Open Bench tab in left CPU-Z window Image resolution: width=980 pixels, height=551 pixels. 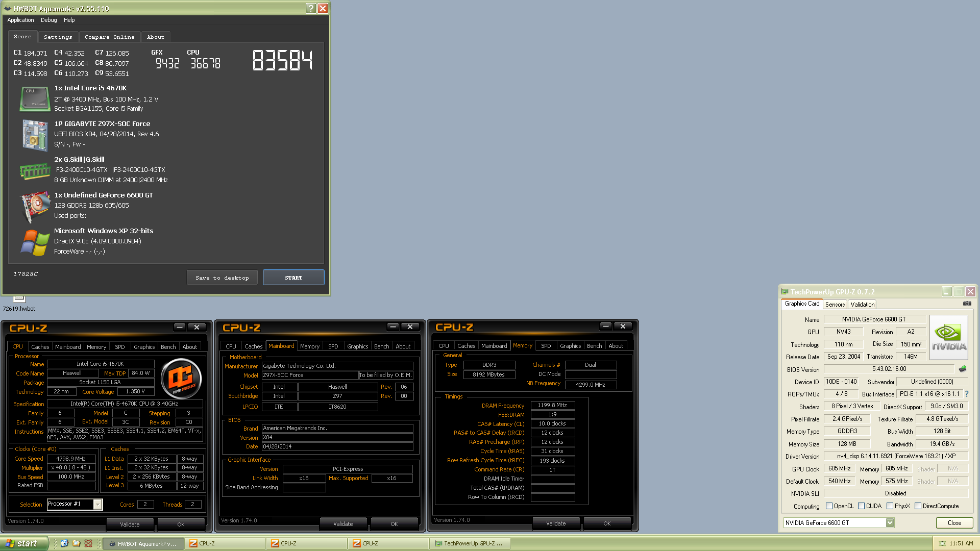(x=168, y=346)
